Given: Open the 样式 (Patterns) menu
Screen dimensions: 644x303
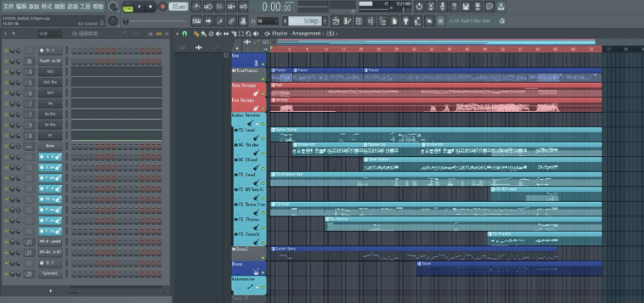Looking at the screenshot, I should click(46, 6).
